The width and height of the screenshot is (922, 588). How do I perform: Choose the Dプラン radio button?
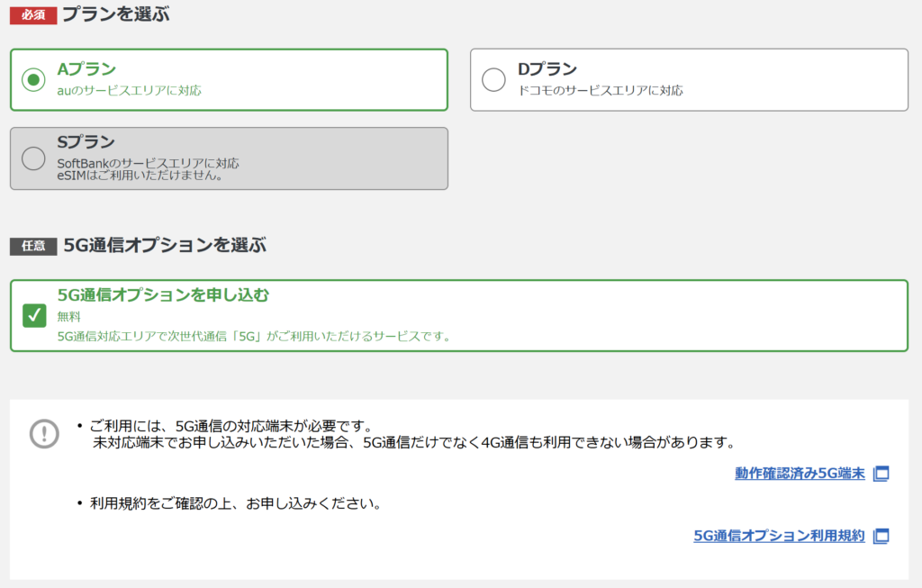click(493, 80)
